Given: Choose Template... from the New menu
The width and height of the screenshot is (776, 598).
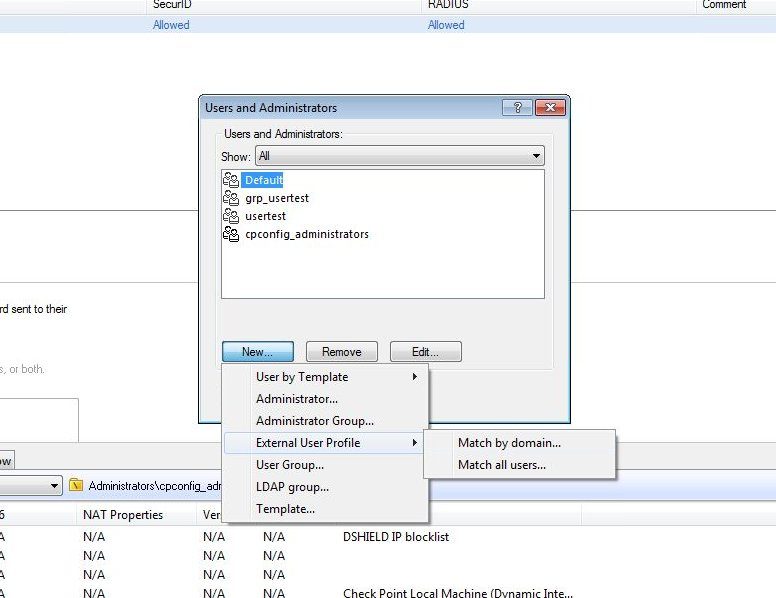Looking at the screenshot, I should (x=285, y=509).
